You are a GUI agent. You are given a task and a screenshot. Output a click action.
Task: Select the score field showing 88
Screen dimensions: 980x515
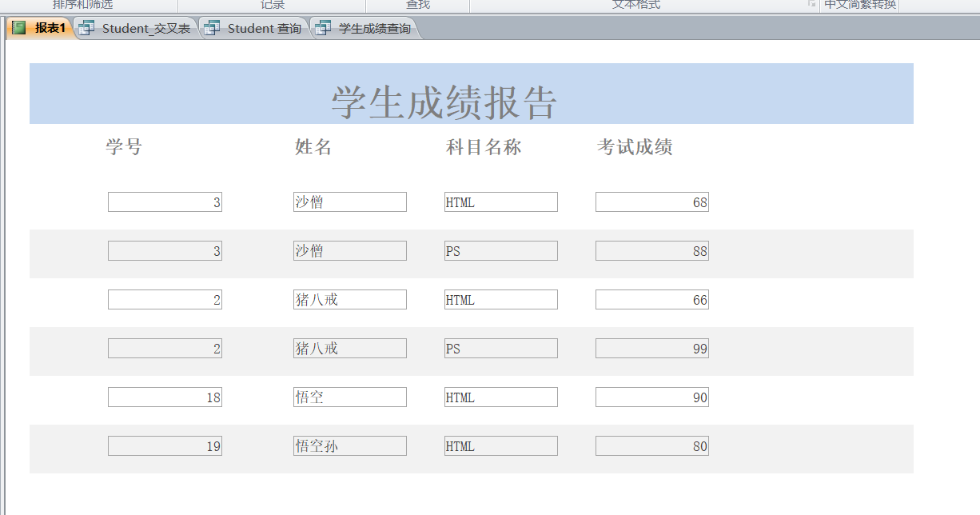coord(651,251)
